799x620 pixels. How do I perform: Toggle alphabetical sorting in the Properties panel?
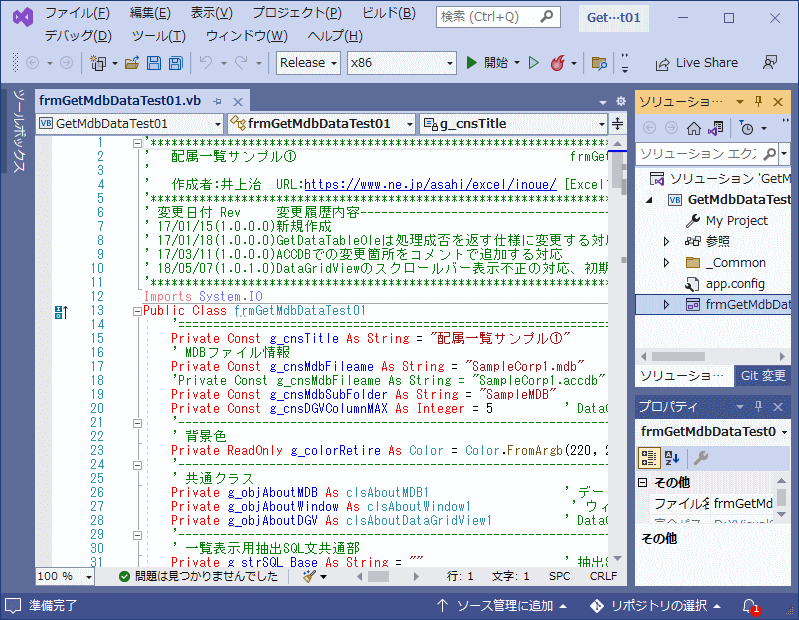point(673,457)
